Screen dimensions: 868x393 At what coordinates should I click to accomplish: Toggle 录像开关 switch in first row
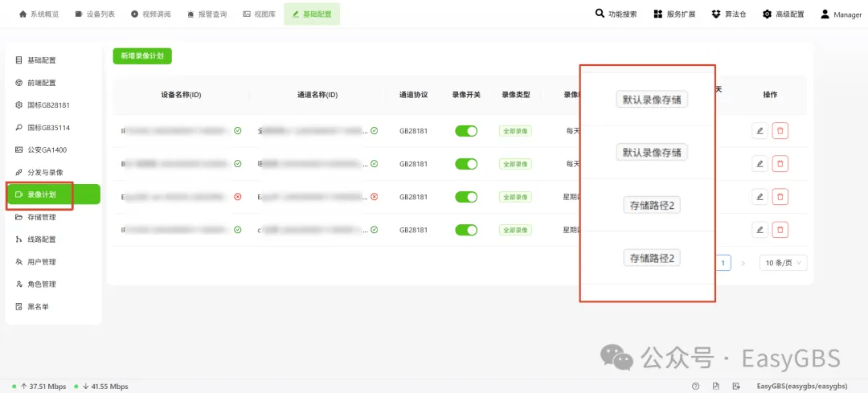pyautogui.click(x=466, y=131)
